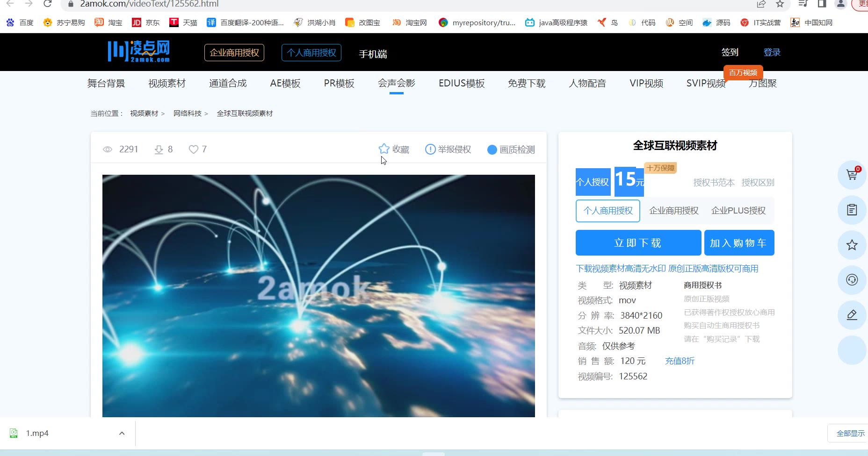Open the shopping cart sidebar icon
The height and width of the screenshot is (456, 868).
coord(852,175)
